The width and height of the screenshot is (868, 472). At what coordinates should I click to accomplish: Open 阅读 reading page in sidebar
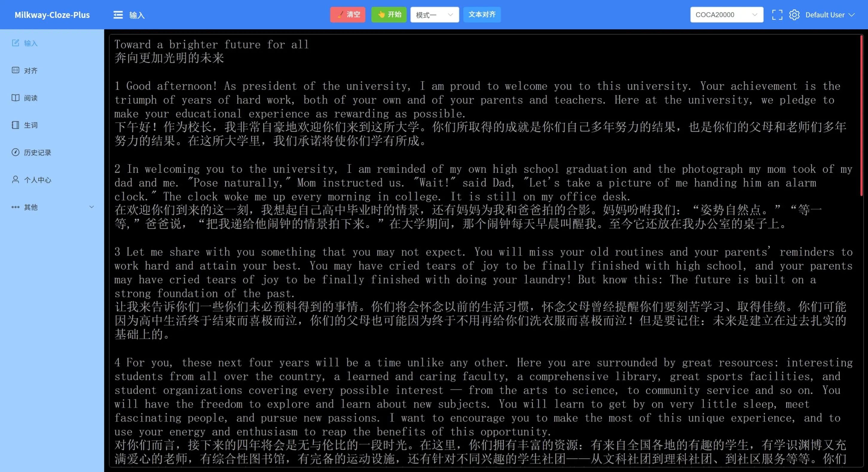click(52, 98)
